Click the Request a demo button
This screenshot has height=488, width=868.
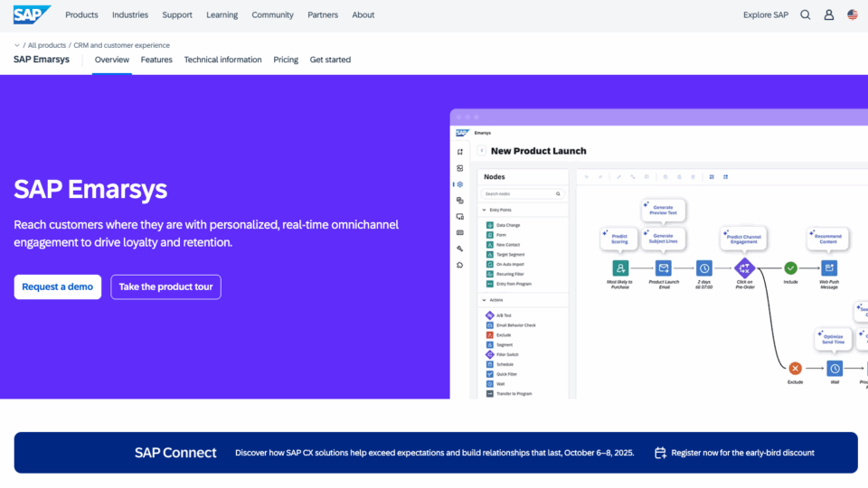[x=58, y=286]
